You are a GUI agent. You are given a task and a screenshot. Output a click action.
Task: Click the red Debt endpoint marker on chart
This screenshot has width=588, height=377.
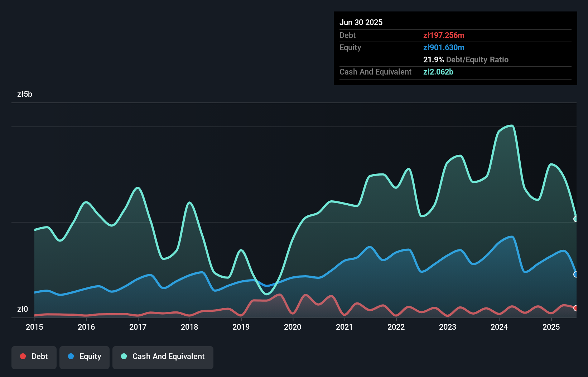point(576,308)
